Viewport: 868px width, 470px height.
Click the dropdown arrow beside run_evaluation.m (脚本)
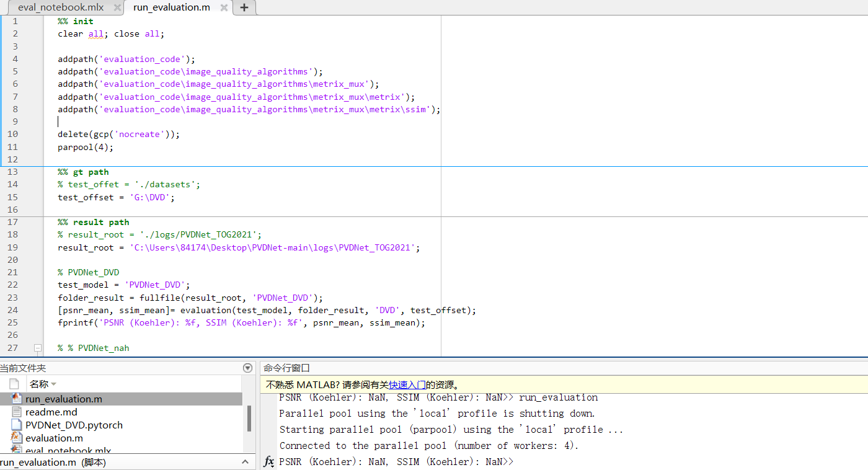(x=245, y=461)
